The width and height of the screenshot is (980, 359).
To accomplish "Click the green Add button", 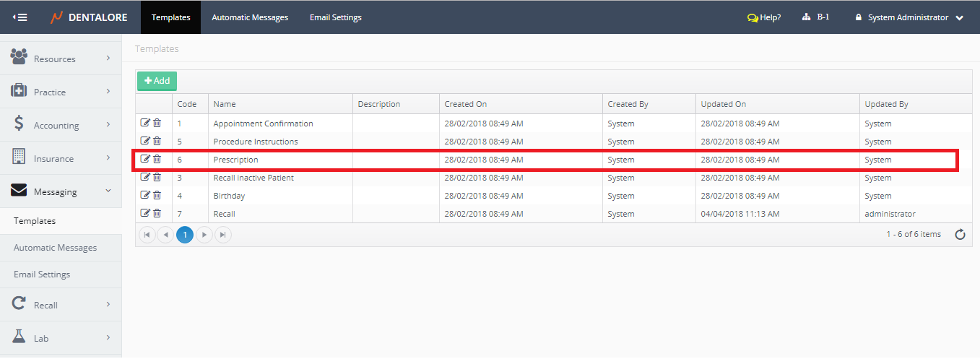I will (x=157, y=81).
